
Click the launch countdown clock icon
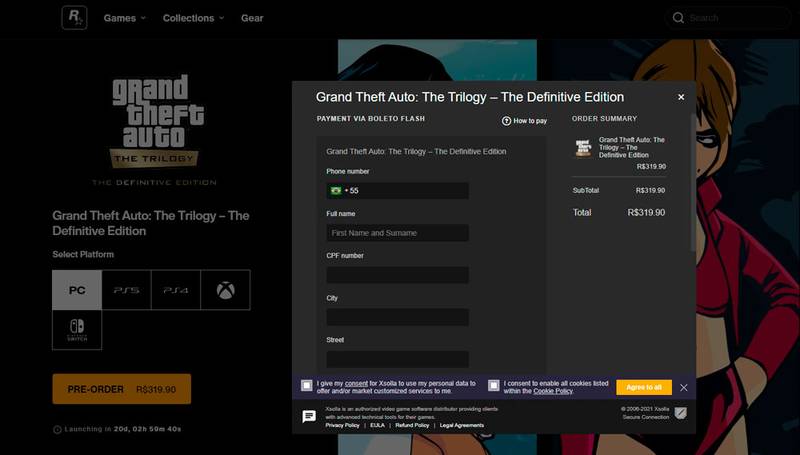pyautogui.click(x=57, y=429)
